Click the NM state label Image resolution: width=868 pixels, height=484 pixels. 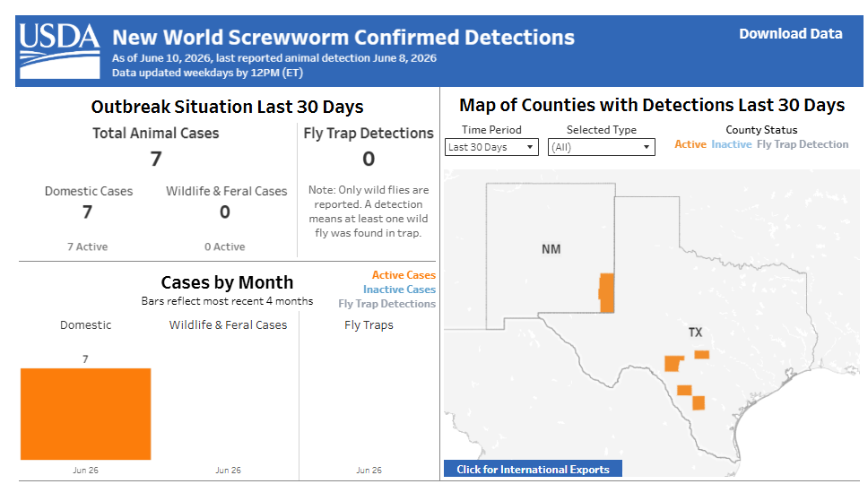click(551, 249)
